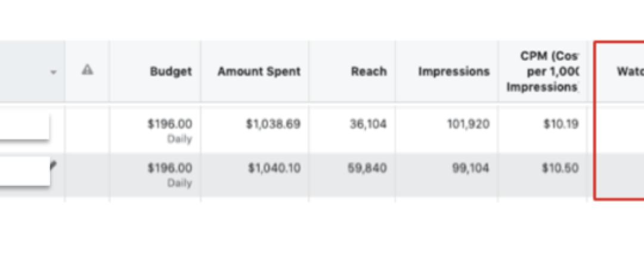
Task: Sort by Amount Spent column header
Action: point(259,71)
